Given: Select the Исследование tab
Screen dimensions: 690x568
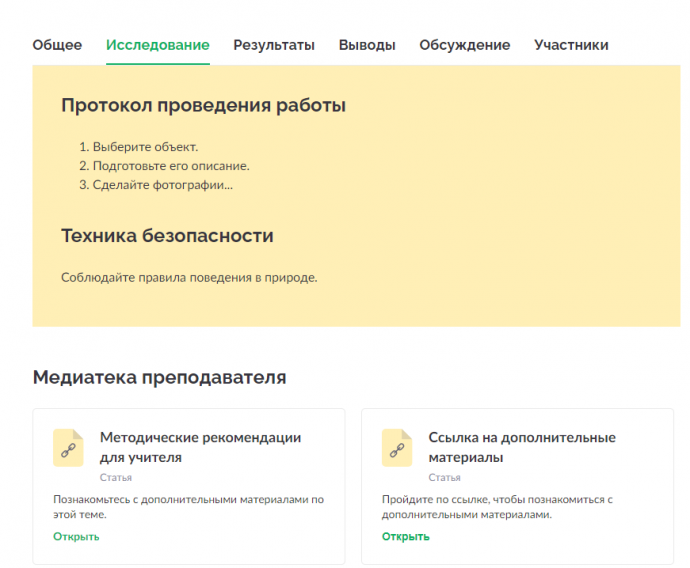Looking at the screenshot, I should click(158, 45).
